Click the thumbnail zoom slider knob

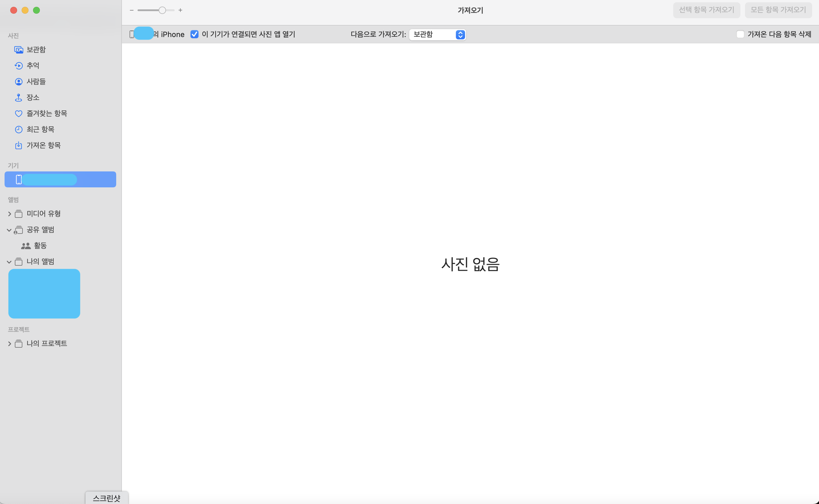[162, 10]
